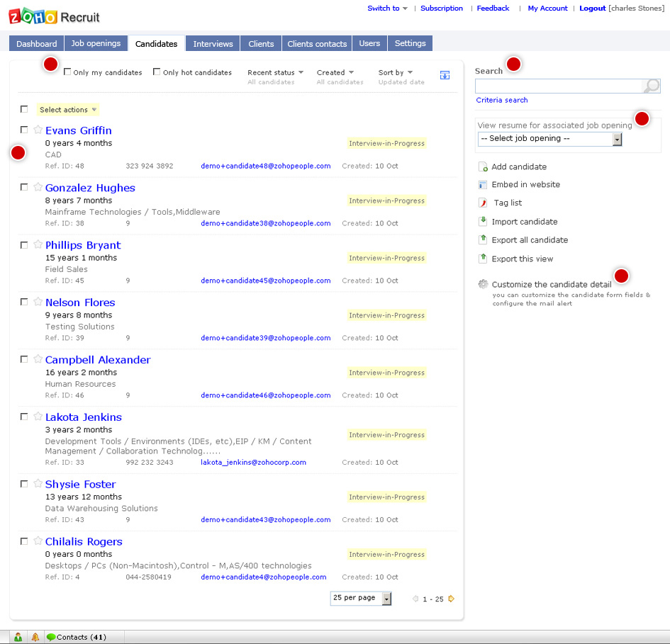Switch to Clients contacts tab

point(317,43)
